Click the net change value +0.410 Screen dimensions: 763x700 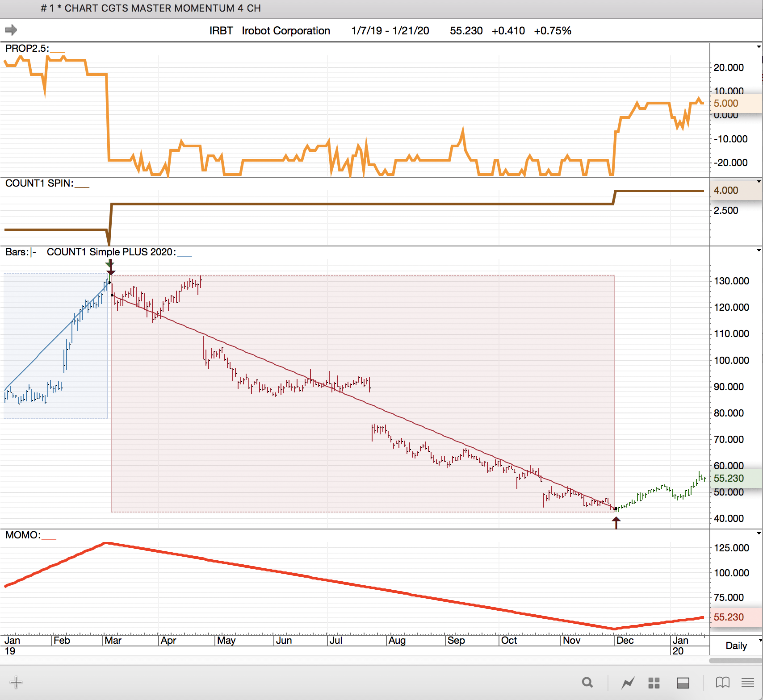[x=508, y=30]
